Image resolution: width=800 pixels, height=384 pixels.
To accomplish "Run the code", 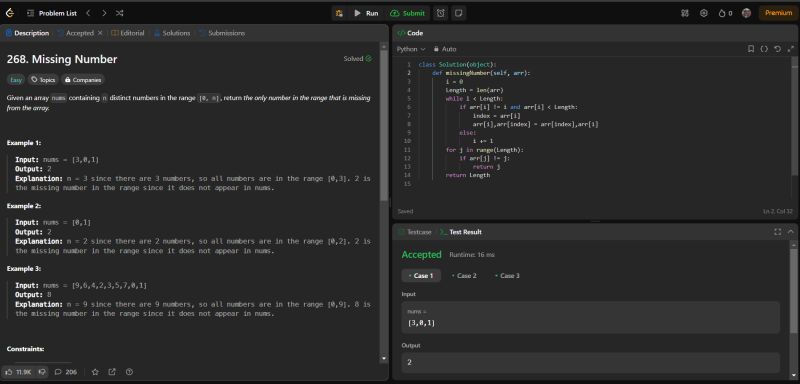I will 366,13.
